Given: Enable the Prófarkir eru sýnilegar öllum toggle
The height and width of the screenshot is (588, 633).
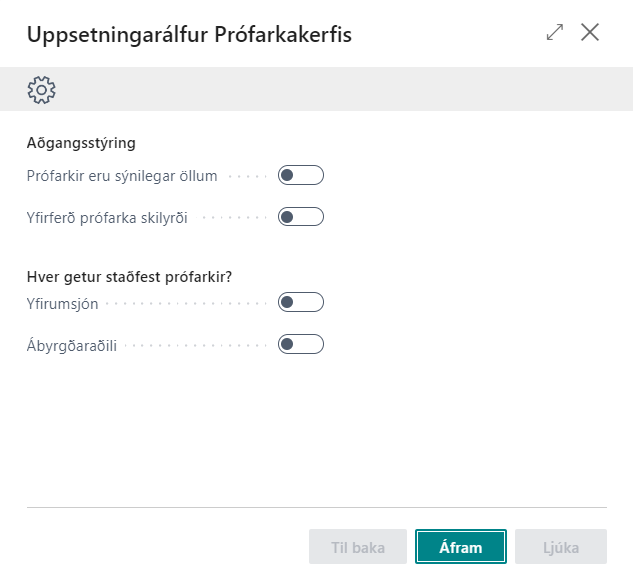Looking at the screenshot, I should [301, 176].
